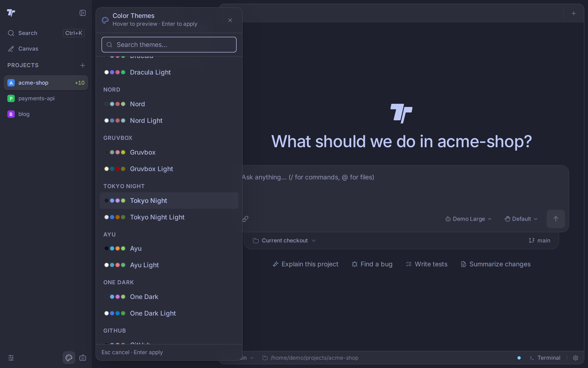
Task: Click the robot icon at the sidebar bottom
Action: [x=83, y=358]
